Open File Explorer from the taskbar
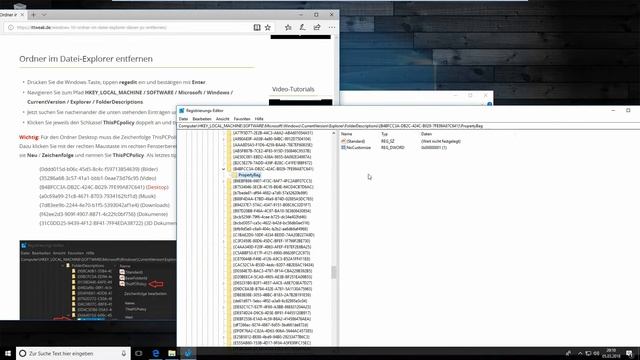The image size is (640, 360). click(x=172, y=353)
